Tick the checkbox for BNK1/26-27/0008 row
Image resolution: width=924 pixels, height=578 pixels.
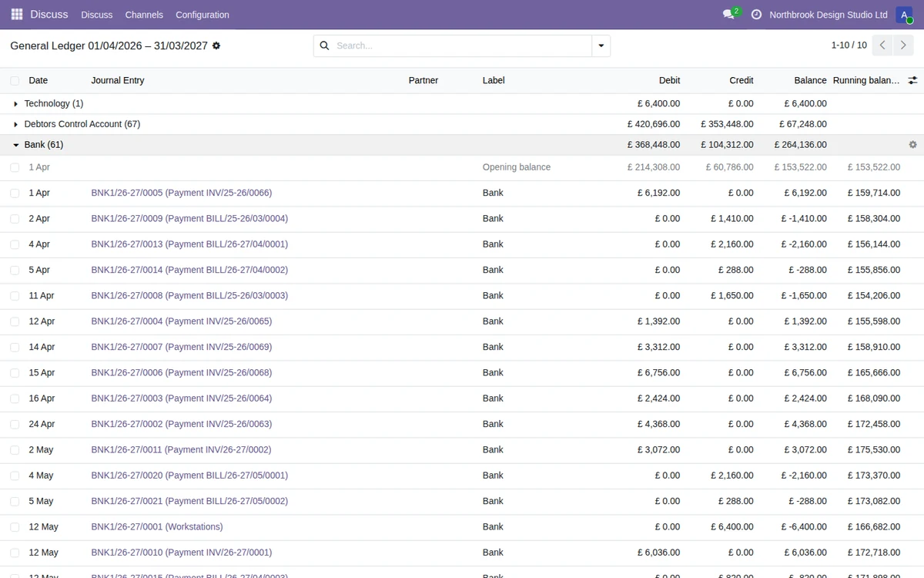click(x=15, y=296)
